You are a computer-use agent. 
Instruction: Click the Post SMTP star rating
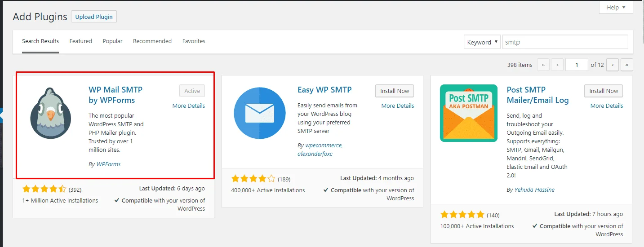[x=462, y=215]
